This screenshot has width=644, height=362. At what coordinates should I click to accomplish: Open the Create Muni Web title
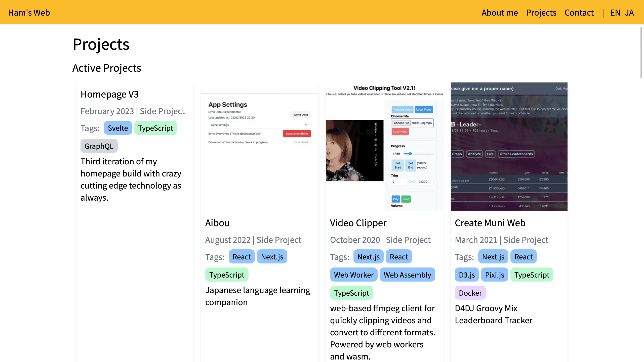pos(490,223)
